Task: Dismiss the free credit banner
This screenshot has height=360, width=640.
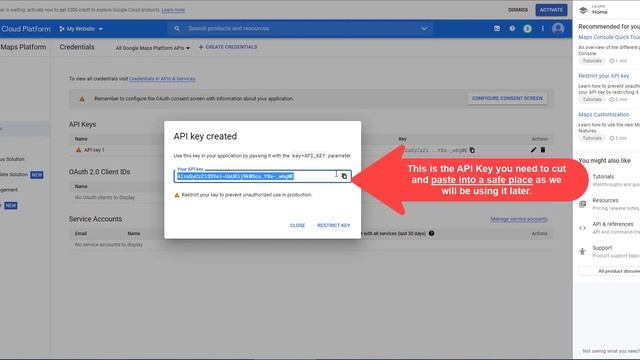Action: tap(518, 10)
